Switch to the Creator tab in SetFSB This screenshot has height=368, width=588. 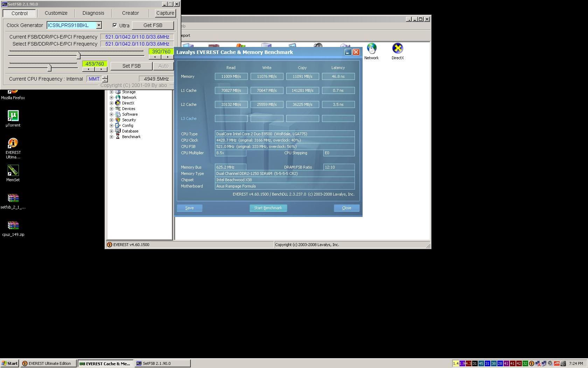tap(131, 13)
